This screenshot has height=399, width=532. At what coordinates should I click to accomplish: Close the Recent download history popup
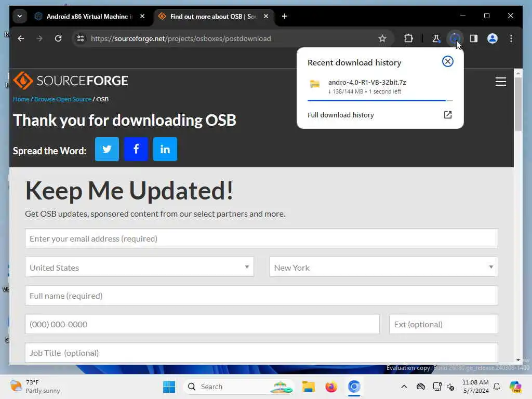447,61
